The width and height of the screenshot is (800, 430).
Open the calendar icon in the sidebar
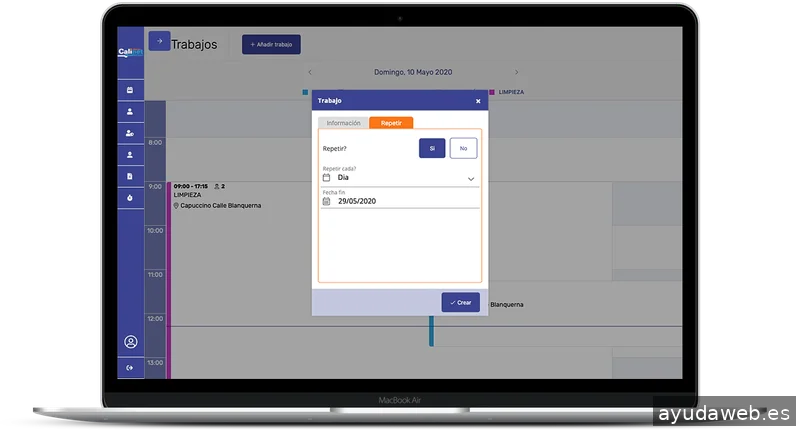130,91
